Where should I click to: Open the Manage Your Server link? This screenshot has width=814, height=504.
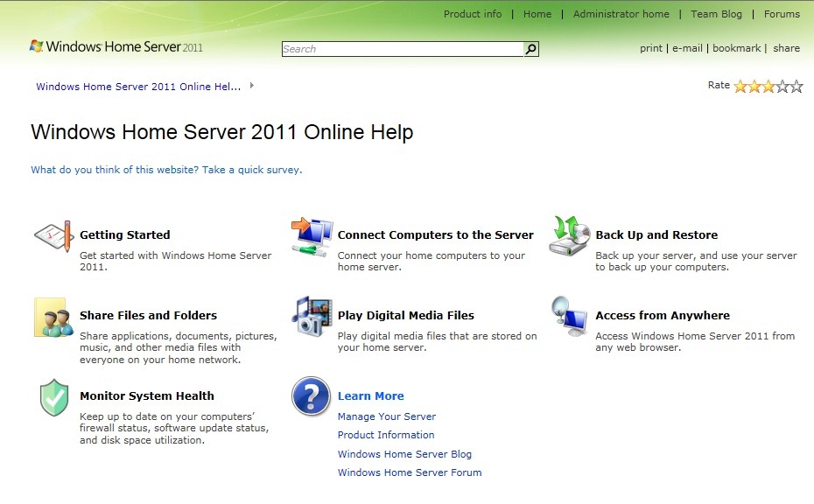(x=386, y=416)
